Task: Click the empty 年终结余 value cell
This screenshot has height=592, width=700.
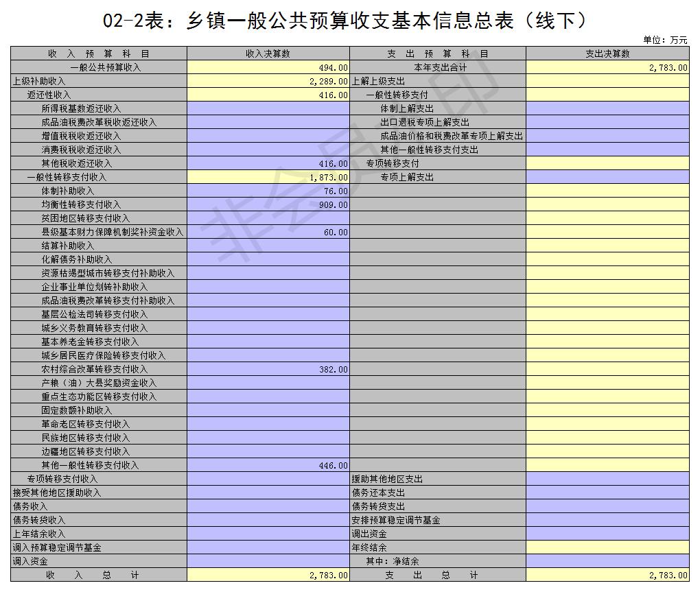Action: tap(607, 547)
